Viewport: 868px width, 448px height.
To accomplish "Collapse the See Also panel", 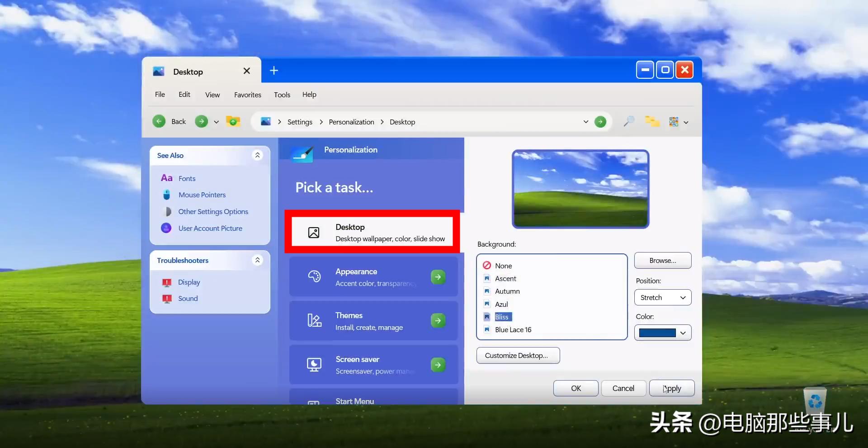I will [257, 155].
